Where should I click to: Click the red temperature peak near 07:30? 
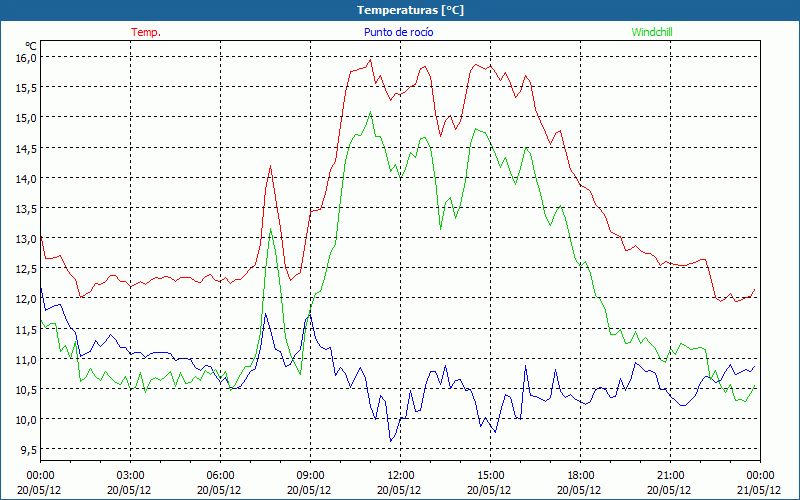coord(270,166)
